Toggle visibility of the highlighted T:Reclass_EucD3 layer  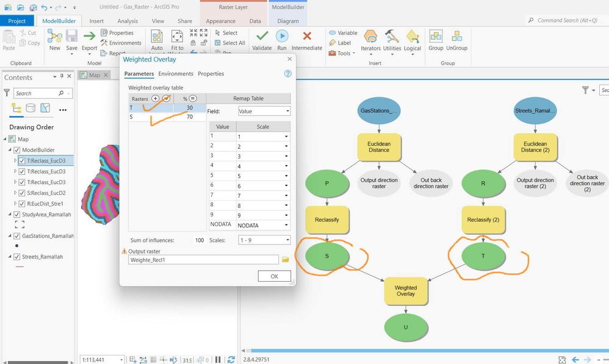(x=22, y=160)
